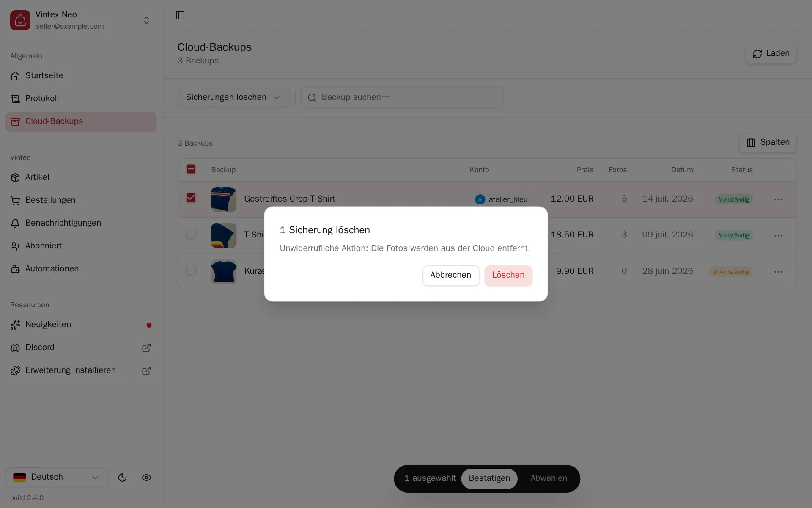
Task: Click the red Neuigkeiten notification dot
Action: (149, 325)
